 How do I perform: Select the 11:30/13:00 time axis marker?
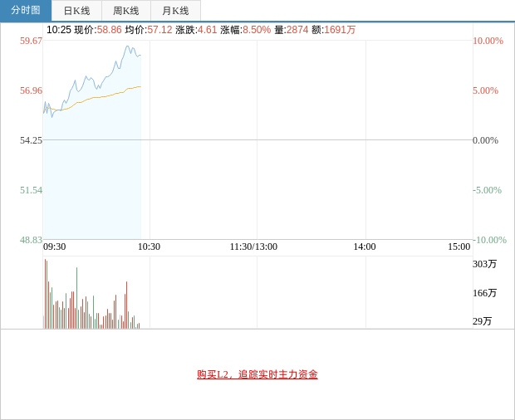point(253,247)
